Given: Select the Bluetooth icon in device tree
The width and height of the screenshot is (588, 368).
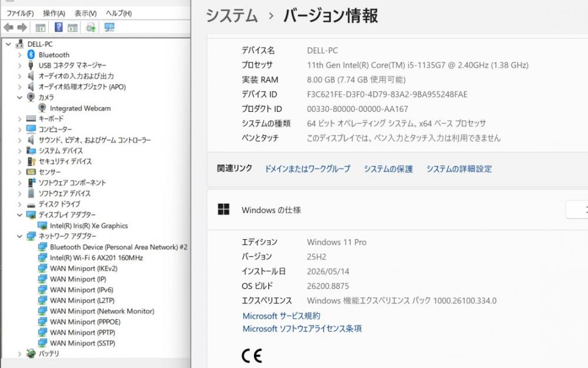Looking at the screenshot, I should [31, 54].
